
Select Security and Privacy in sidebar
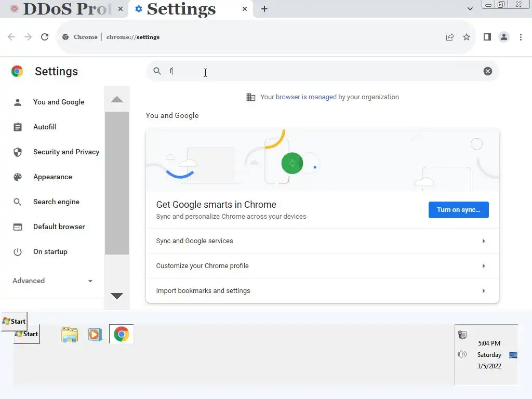point(66,152)
